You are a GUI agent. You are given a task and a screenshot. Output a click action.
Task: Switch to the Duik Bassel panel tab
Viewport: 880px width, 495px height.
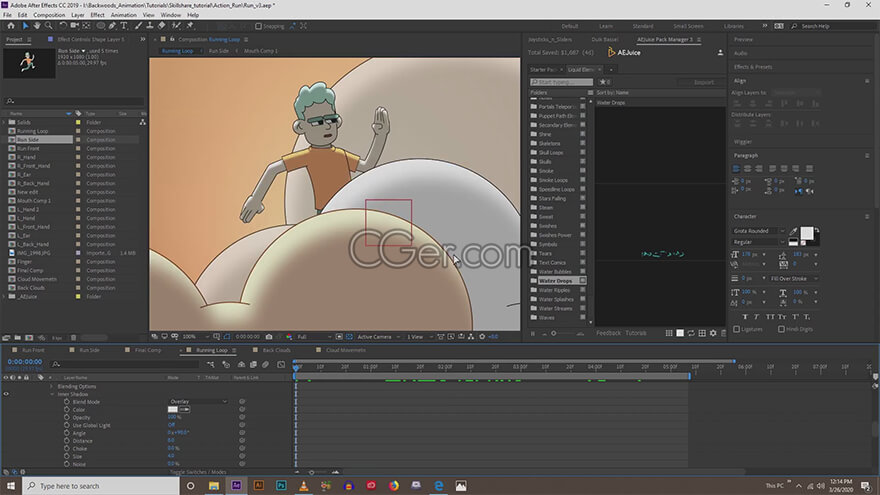[604, 40]
